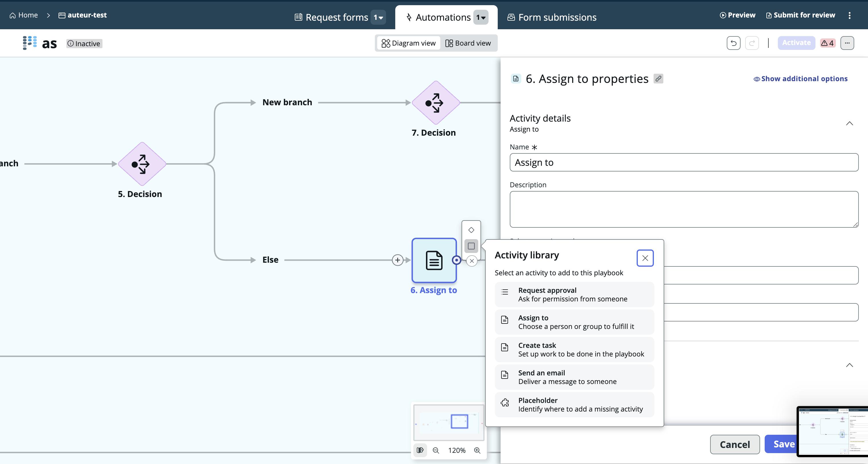The image size is (868, 464).
Task: Click the Inactive status badge
Action: coord(84,43)
